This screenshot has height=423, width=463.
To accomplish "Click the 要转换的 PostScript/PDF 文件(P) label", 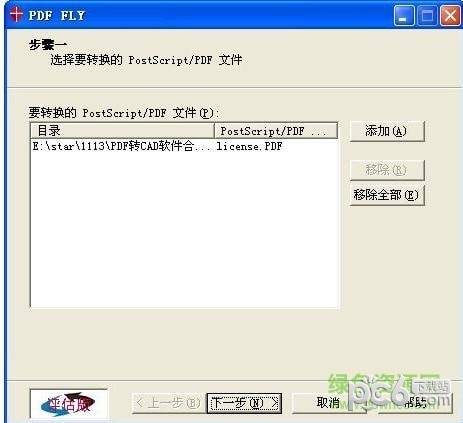I will click(x=123, y=113).
